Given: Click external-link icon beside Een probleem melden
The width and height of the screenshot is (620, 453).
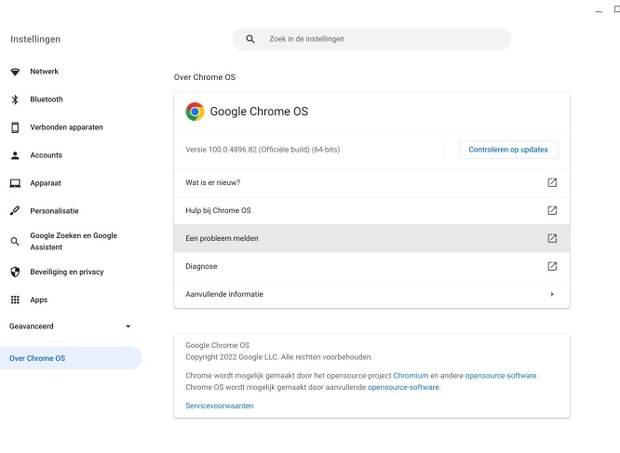Looking at the screenshot, I should (552, 238).
